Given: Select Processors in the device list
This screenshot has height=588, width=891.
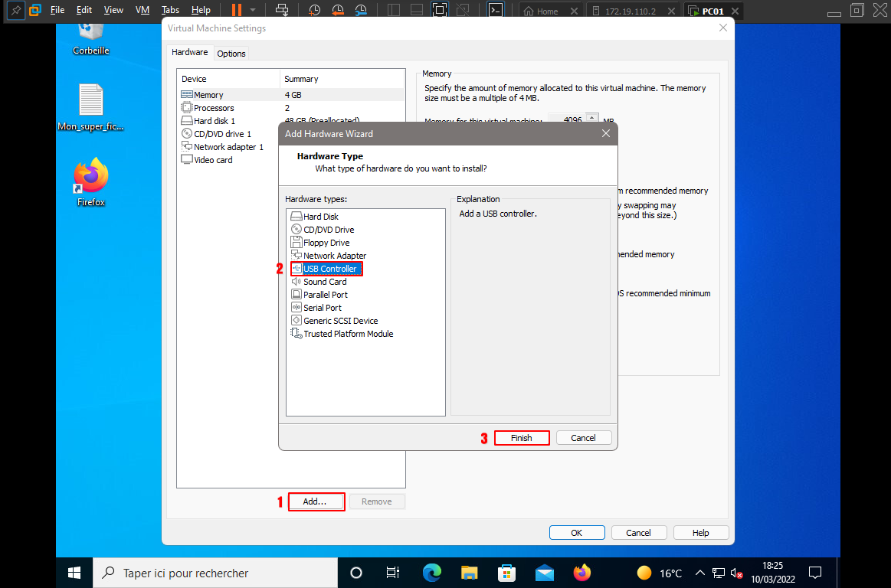Looking at the screenshot, I should click(x=214, y=108).
